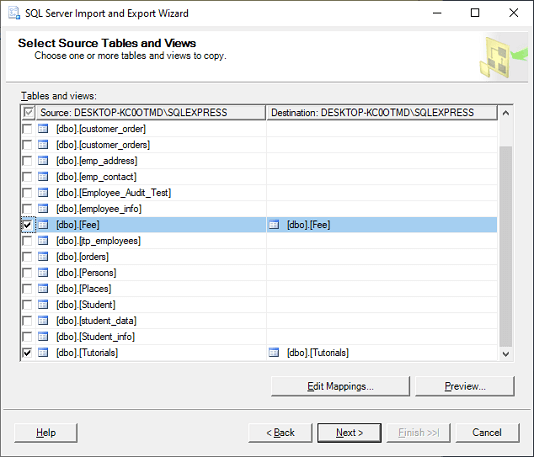Select the table icon for [dbo].[Employee_Audit_Test]

click(x=43, y=193)
